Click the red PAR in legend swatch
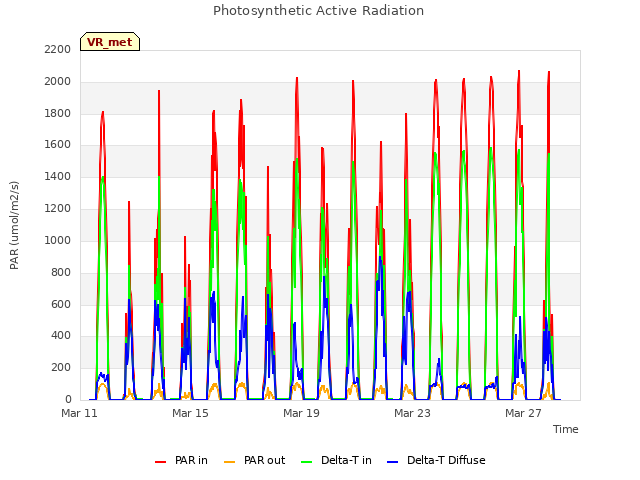The width and height of the screenshot is (640, 480). click(160, 462)
